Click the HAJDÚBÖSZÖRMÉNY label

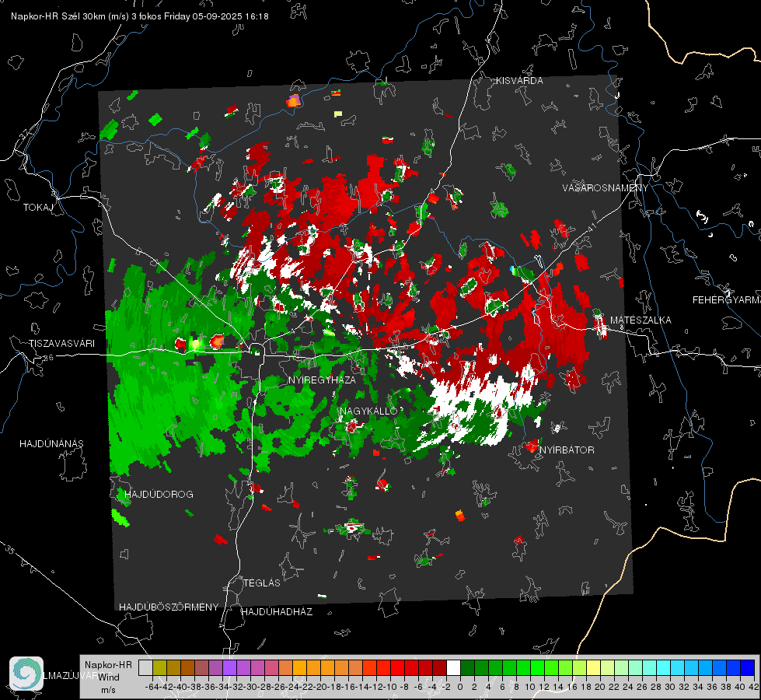tap(169, 607)
